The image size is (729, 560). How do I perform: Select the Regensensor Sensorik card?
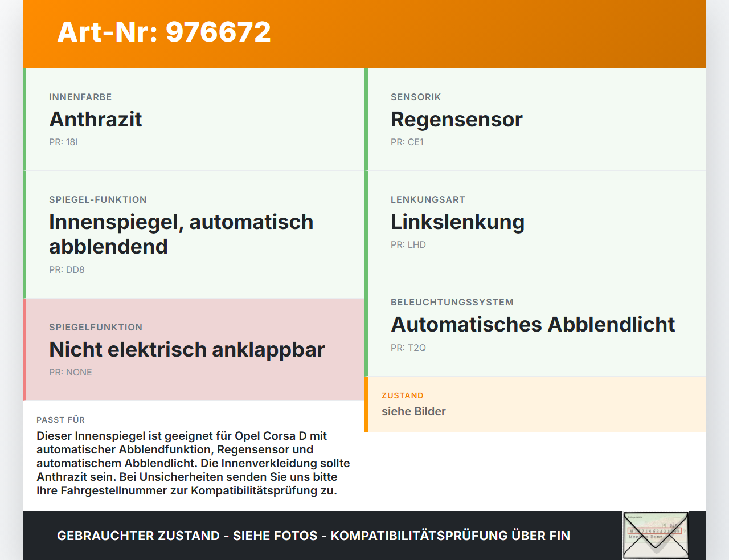[x=535, y=119]
